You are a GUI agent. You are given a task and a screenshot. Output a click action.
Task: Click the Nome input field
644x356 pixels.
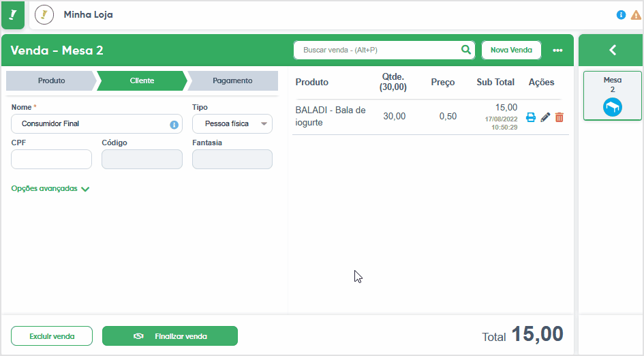(97, 123)
